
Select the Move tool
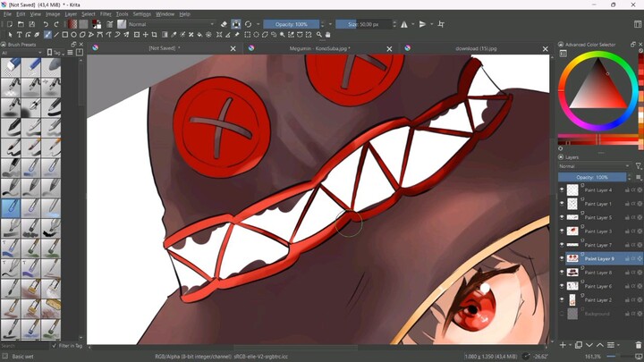[x=146, y=35]
